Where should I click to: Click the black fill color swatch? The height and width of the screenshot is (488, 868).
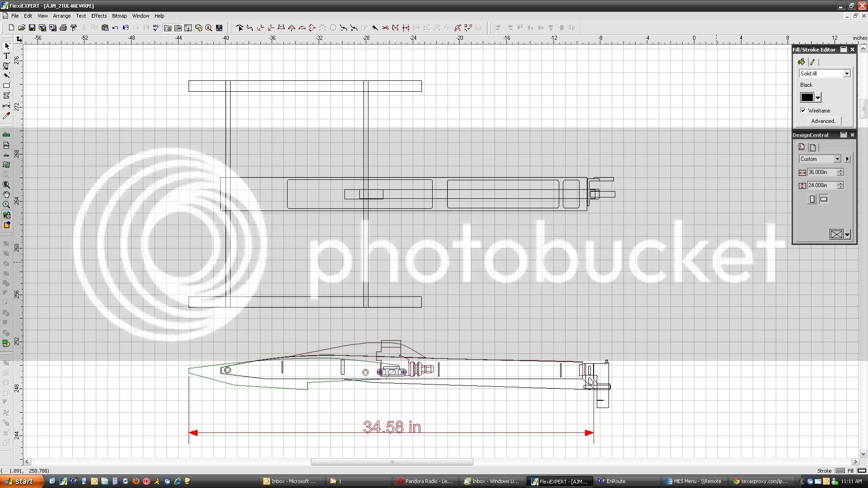[807, 98]
